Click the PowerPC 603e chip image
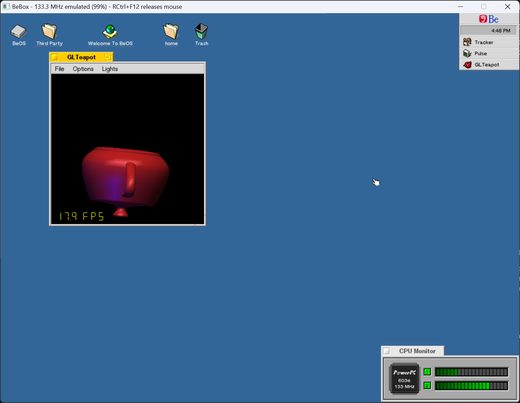The height and width of the screenshot is (403, 520). (x=404, y=379)
